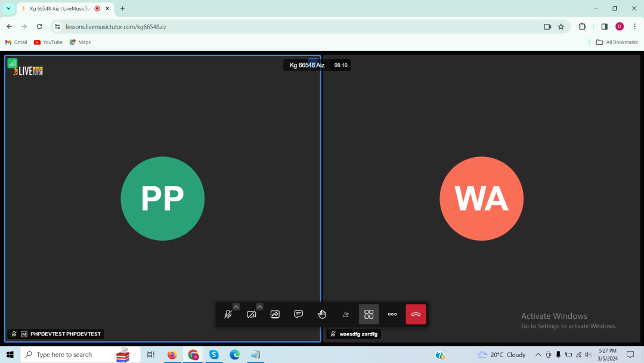Open a new browser tab

tap(123, 8)
